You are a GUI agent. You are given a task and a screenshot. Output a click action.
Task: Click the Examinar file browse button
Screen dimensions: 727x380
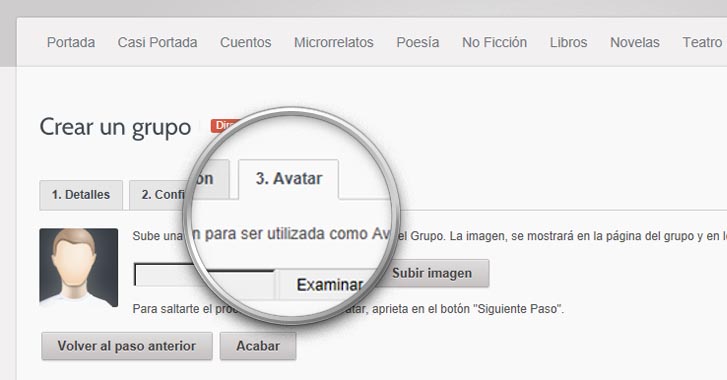click(x=329, y=285)
